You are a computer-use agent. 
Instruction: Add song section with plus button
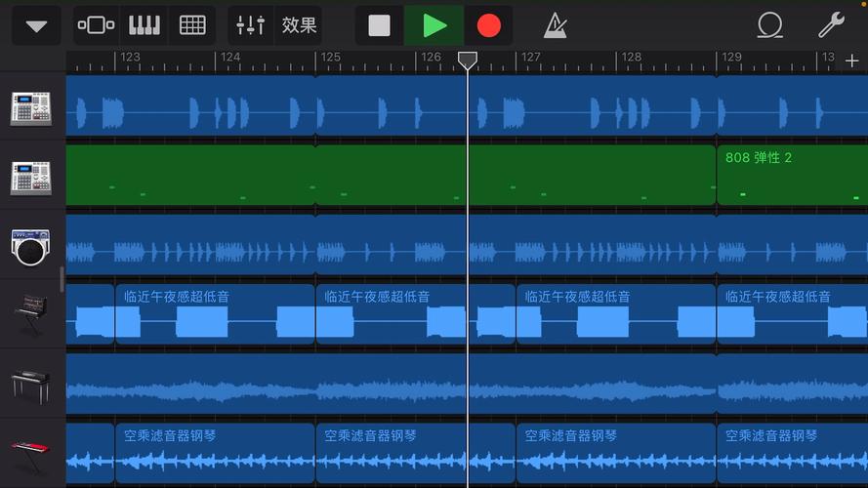[852, 61]
